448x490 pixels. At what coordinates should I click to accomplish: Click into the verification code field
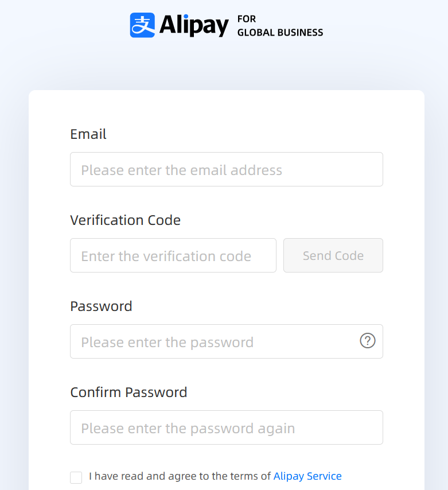tap(173, 255)
